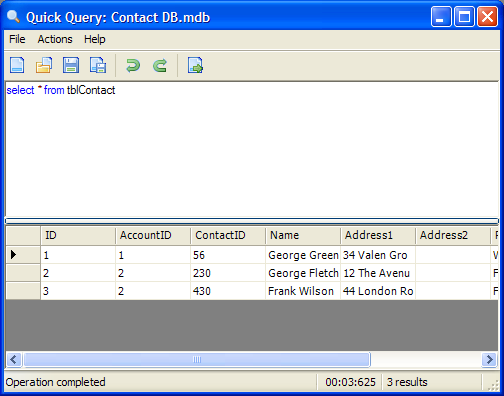Image resolution: width=504 pixels, height=396 pixels.
Task: Click 'tblContact' in the query text
Action: click(91, 90)
